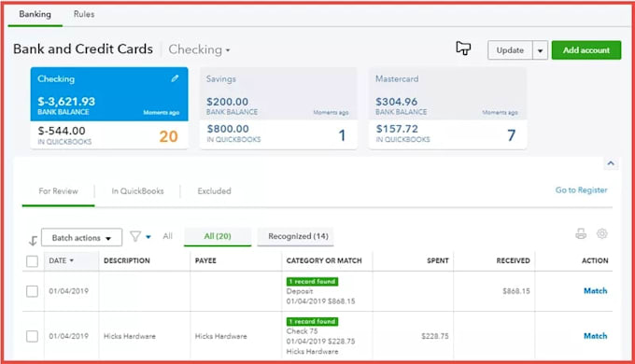
Task: Click the pencil edit icon on Checking card
Action: point(175,78)
